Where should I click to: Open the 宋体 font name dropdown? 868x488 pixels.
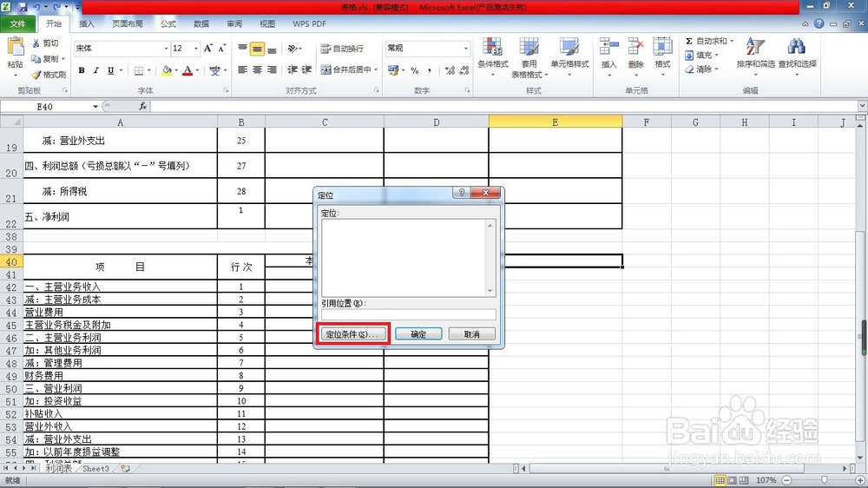tap(166, 48)
